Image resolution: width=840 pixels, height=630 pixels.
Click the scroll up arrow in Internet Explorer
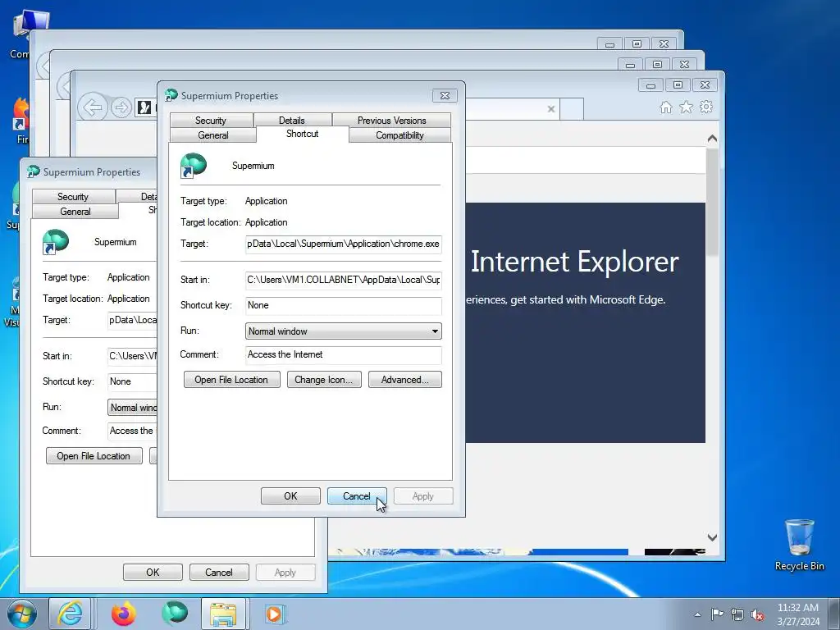(x=712, y=139)
